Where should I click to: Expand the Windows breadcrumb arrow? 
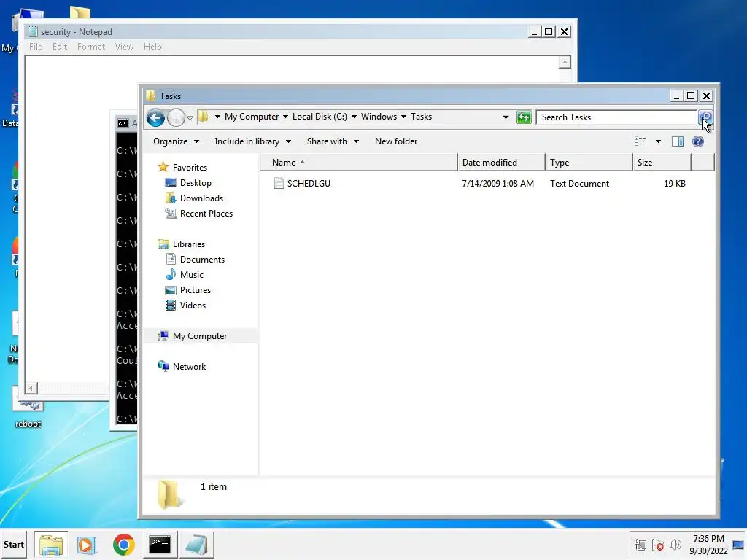tap(403, 117)
